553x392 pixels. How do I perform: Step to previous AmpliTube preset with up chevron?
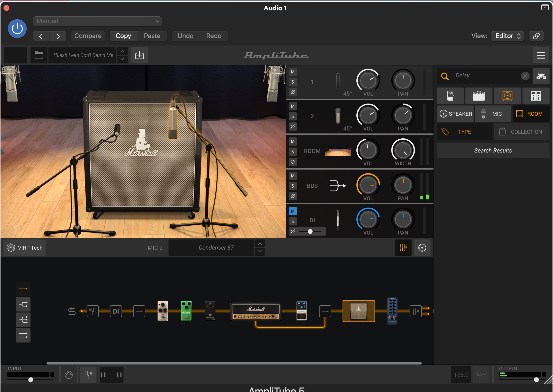tap(122, 51)
